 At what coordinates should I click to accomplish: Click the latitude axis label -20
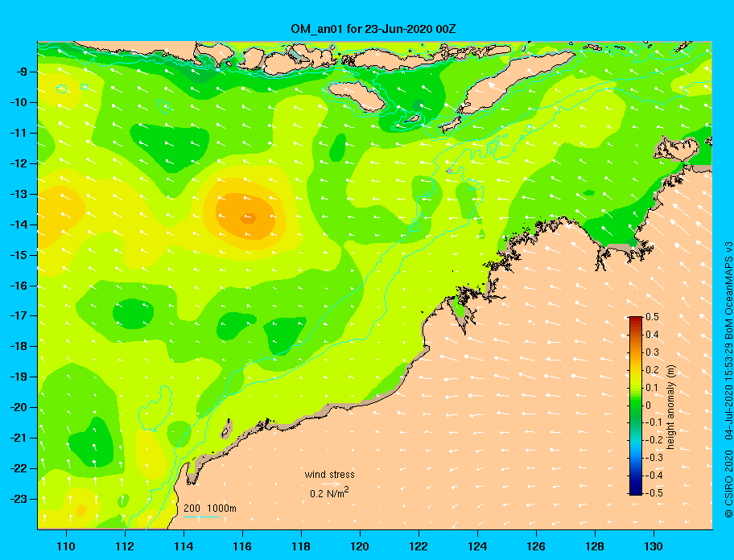pyautogui.click(x=18, y=407)
